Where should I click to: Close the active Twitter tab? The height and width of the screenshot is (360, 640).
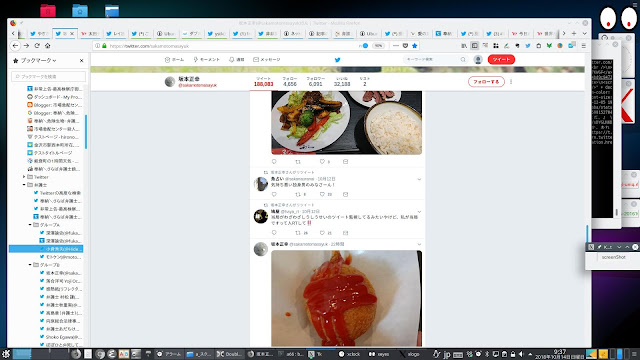(72, 33)
